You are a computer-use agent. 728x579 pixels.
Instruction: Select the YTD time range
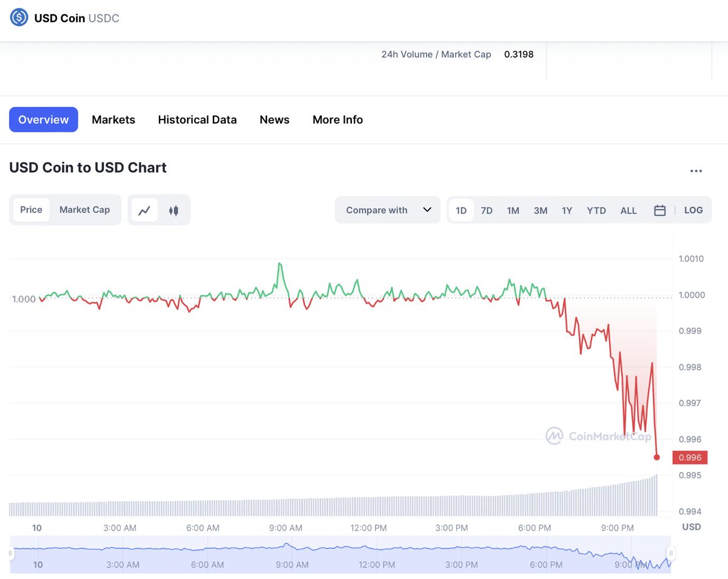[596, 210]
